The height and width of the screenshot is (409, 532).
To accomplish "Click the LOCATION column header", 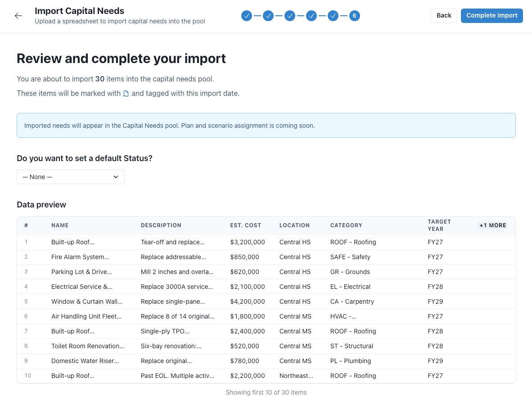I will pyautogui.click(x=294, y=225).
